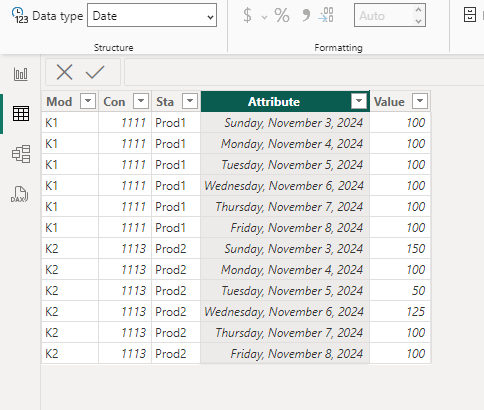The width and height of the screenshot is (484, 410).
Task: Click the value 125 cell
Action: pyautogui.click(x=400, y=312)
